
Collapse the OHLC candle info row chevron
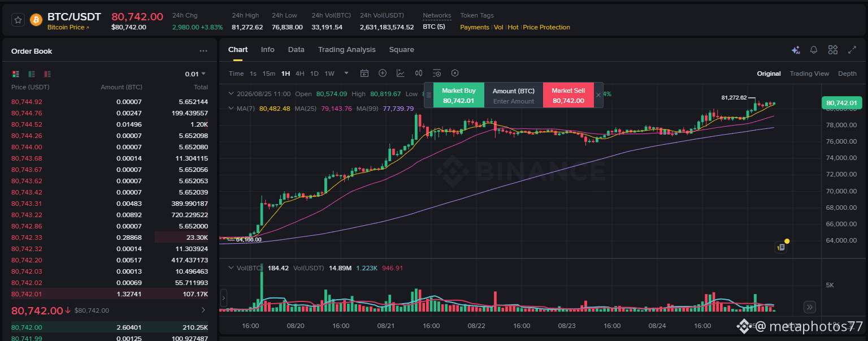pos(231,94)
